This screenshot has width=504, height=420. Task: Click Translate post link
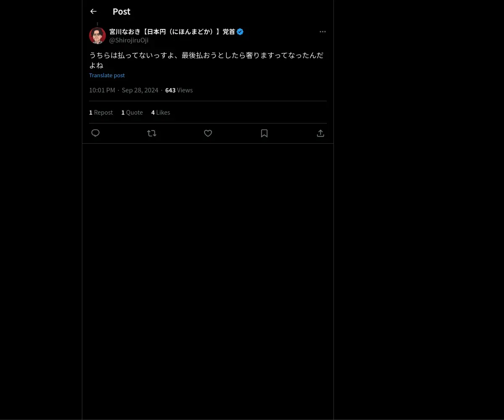tap(107, 75)
